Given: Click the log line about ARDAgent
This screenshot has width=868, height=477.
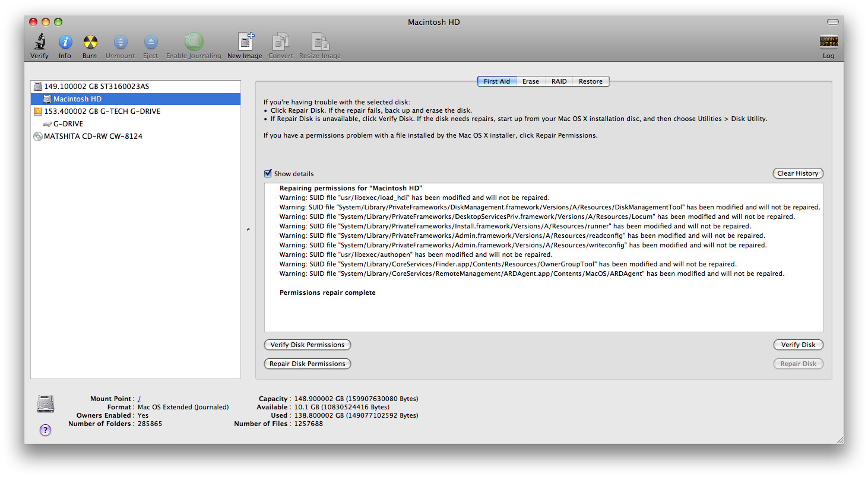Looking at the screenshot, I should pyautogui.click(x=532, y=274).
